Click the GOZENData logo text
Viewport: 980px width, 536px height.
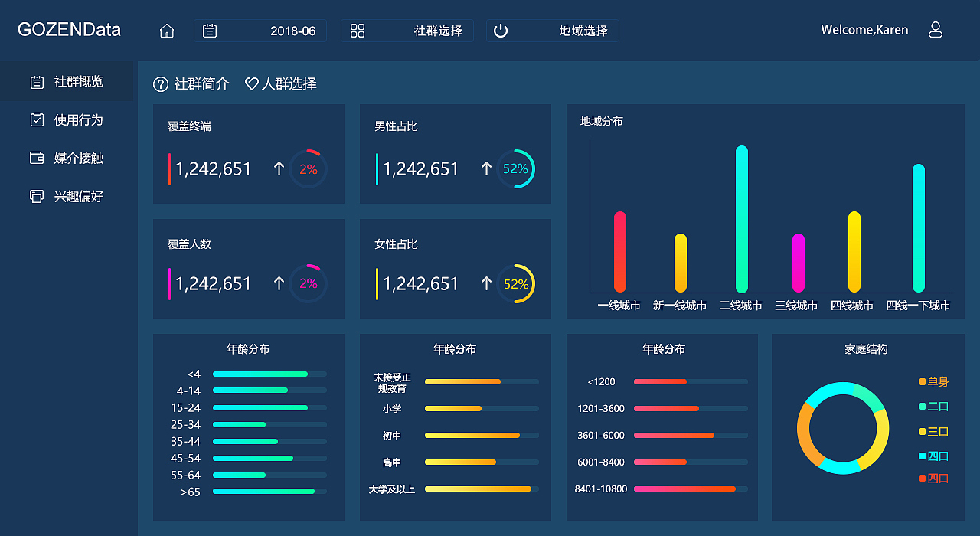pos(70,30)
